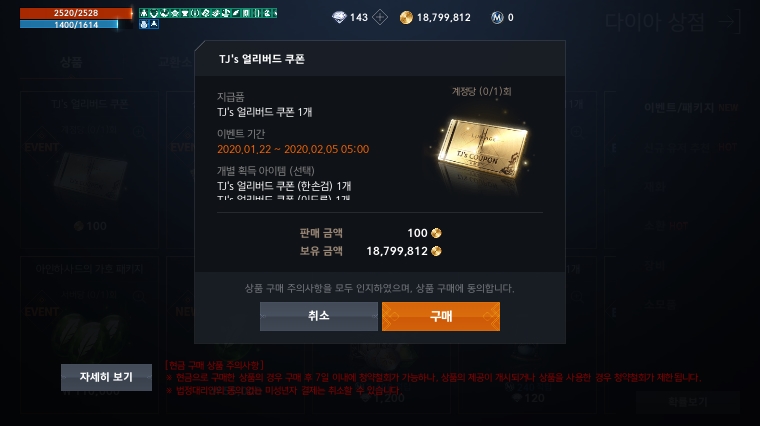Click the coin icon beside 판매 금액 100
The image size is (760, 426).
point(436,233)
